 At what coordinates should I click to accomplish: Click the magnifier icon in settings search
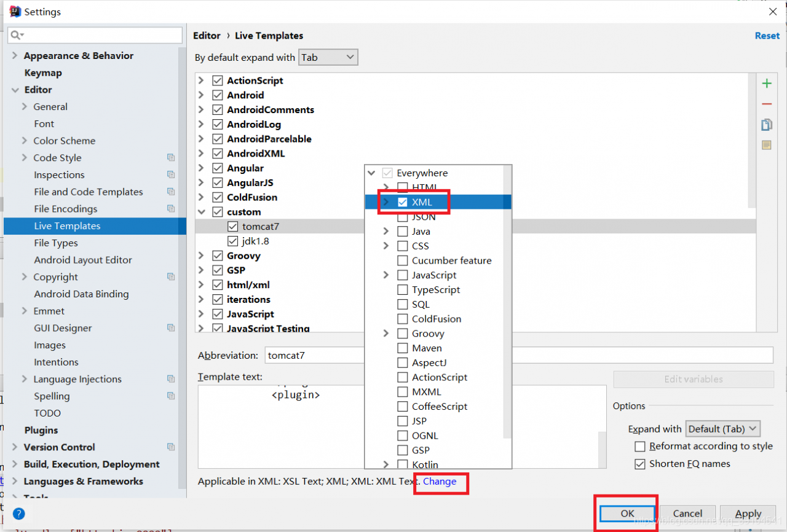point(17,36)
